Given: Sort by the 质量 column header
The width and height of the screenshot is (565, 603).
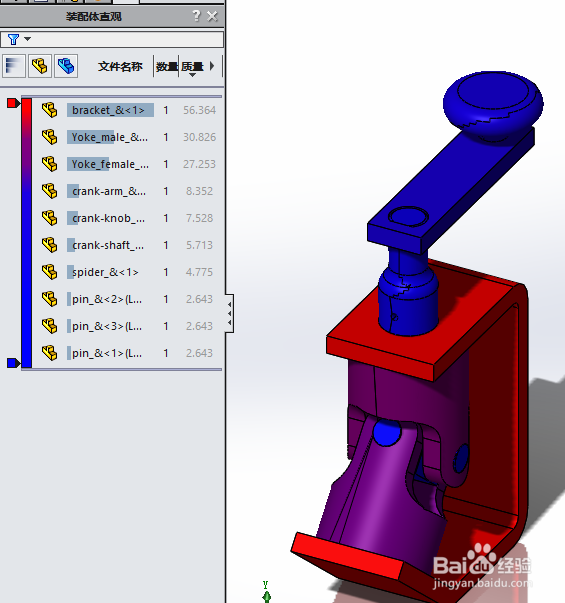Looking at the screenshot, I should click(192, 67).
